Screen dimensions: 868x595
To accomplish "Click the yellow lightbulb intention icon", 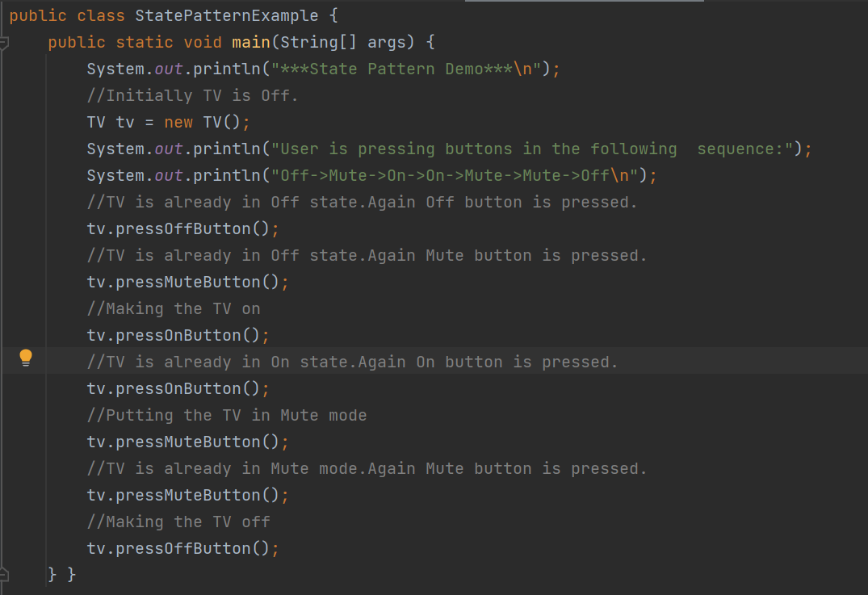I will [x=26, y=358].
